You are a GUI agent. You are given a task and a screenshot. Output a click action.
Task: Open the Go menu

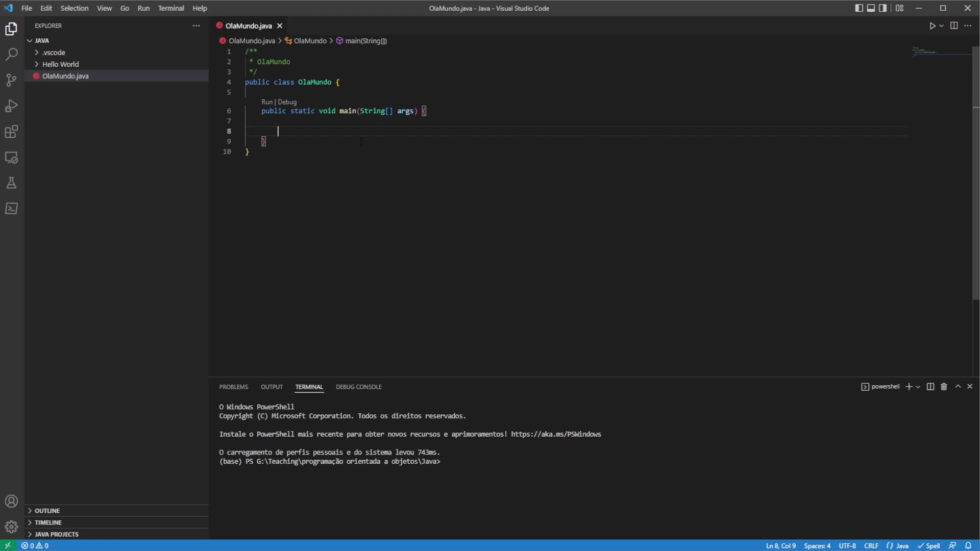[x=125, y=8]
